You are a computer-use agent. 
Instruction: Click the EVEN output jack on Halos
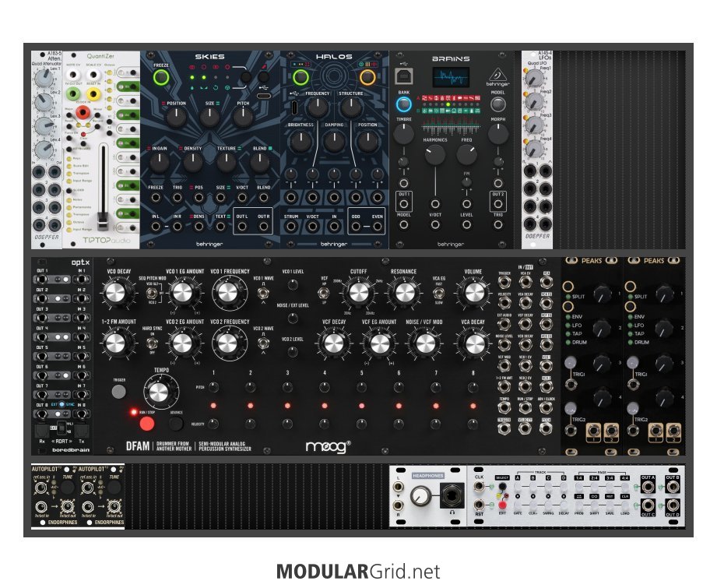[x=378, y=226]
